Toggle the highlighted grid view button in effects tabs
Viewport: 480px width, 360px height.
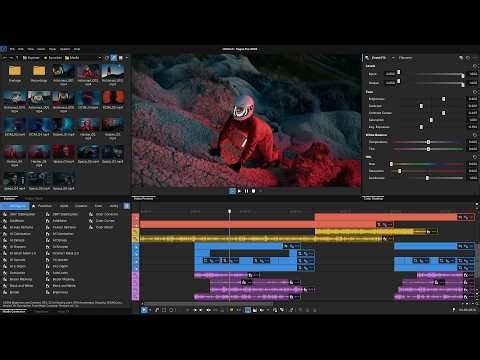[126, 206]
